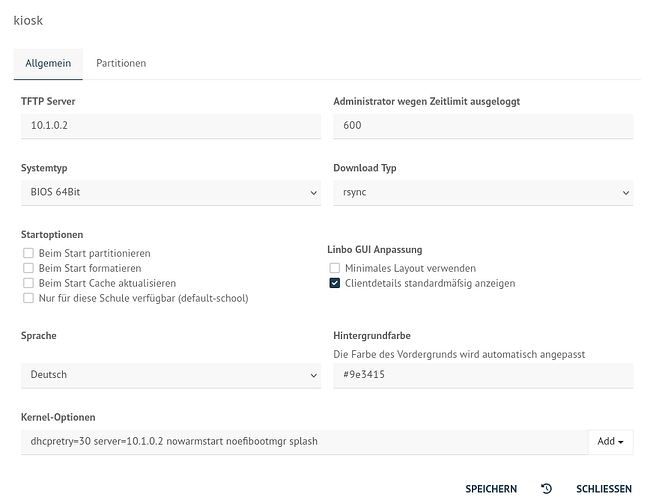Viewport: 646px width, 500px height.
Task: Switch to the Partitionen tab
Action: tap(121, 63)
